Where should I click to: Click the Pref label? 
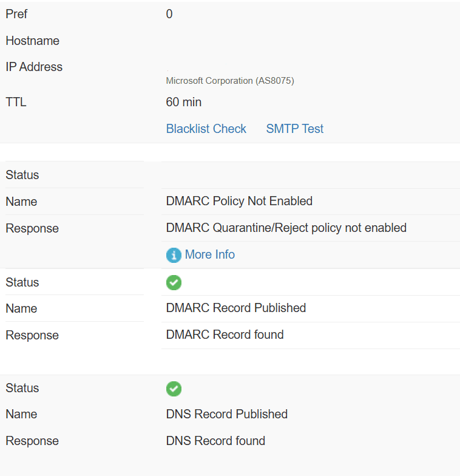16,14
